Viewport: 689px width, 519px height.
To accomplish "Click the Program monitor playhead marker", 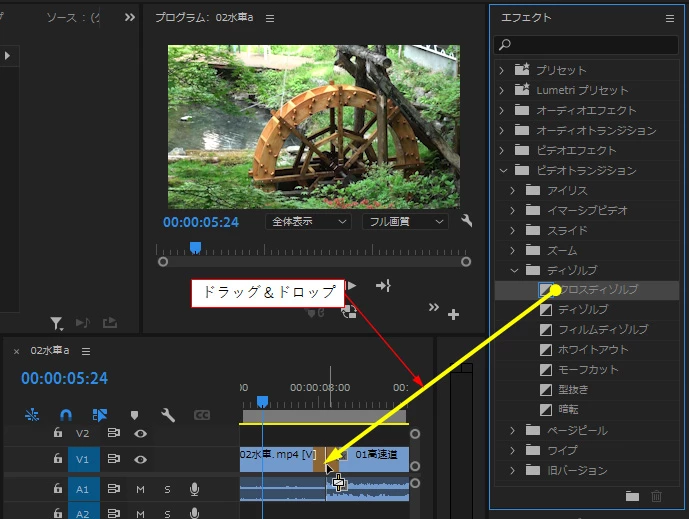I will point(196,248).
